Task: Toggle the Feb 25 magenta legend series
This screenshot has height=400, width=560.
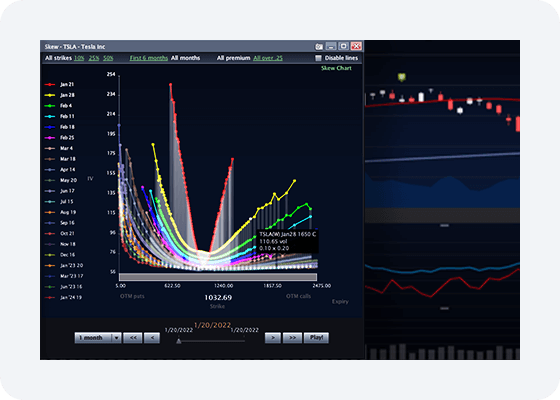Action: [x=59, y=138]
